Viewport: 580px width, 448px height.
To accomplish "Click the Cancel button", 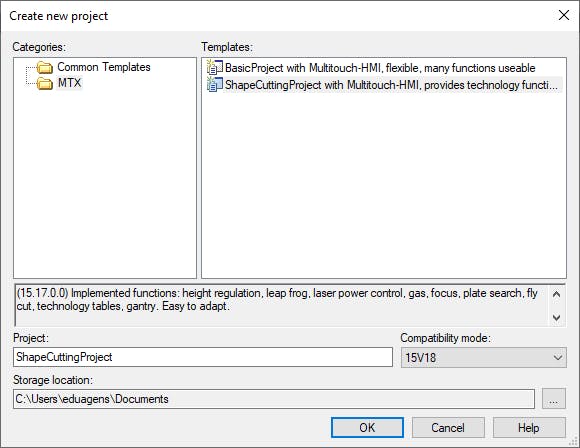I will [x=448, y=428].
